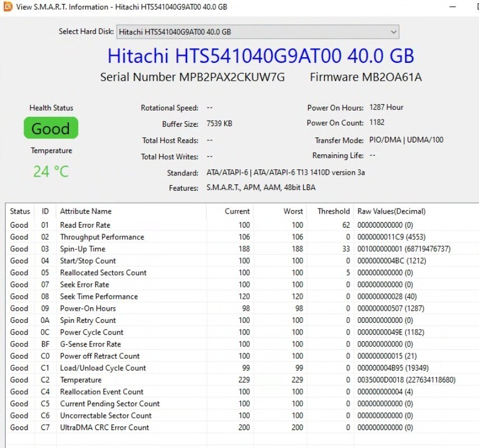This screenshot has height=448, width=479.
Task: Select the Power-On Hours attribute row
Action: (x=242, y=308)
